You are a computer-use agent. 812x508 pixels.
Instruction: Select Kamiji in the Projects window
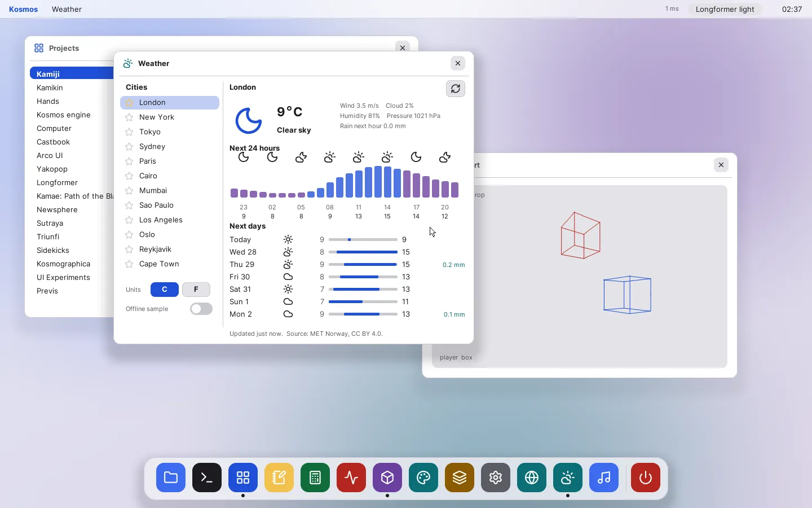click(72, 74)
